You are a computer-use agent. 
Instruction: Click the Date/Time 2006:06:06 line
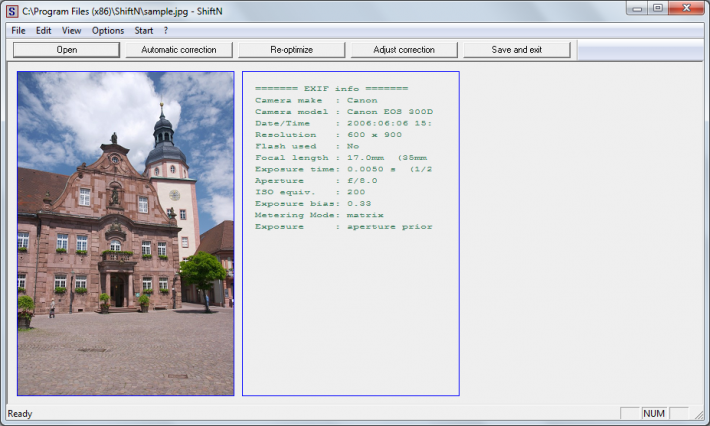(x=343, y=123)
